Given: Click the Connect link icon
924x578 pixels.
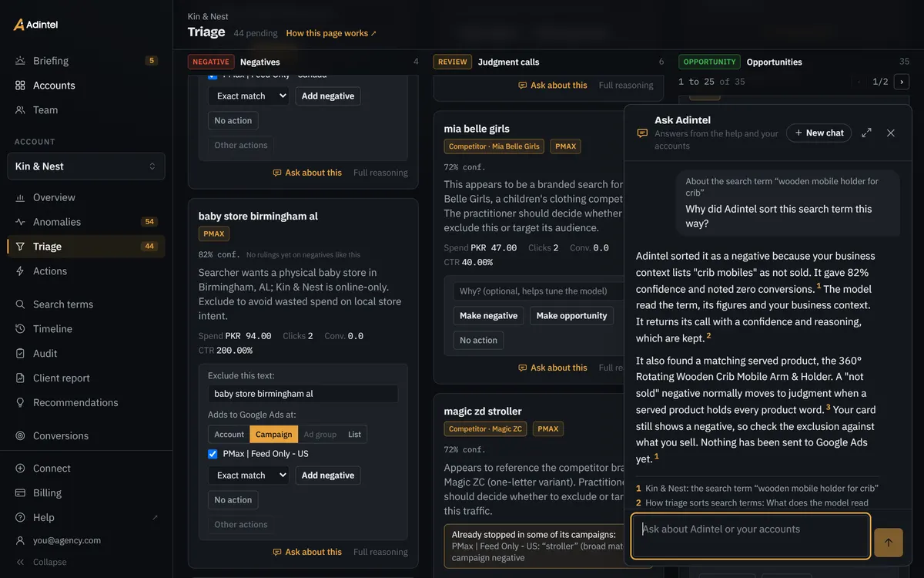Looking at the screenshot, I should pyautogui.click(x=20, y=469).
